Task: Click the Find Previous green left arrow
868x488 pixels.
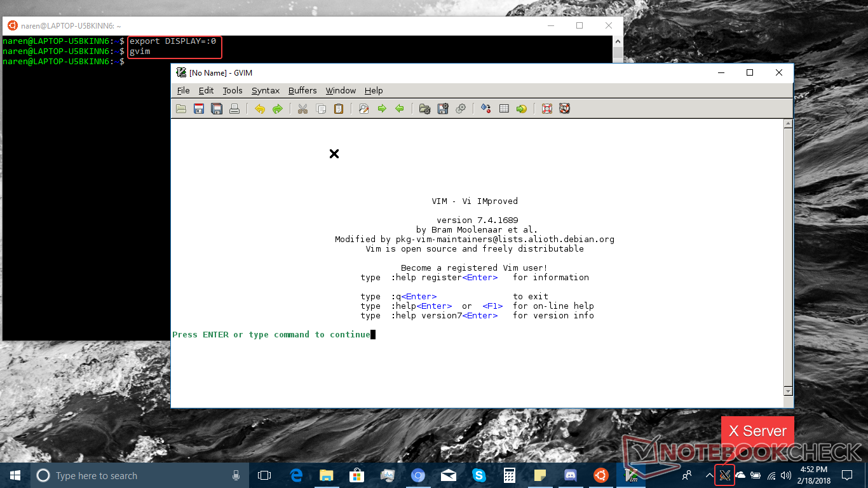Action: point(400,109)
